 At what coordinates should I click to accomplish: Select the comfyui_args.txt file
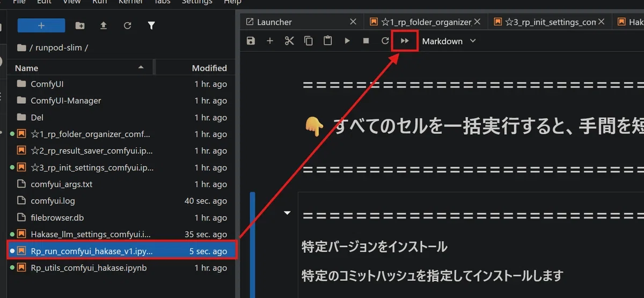pos(121,184)
